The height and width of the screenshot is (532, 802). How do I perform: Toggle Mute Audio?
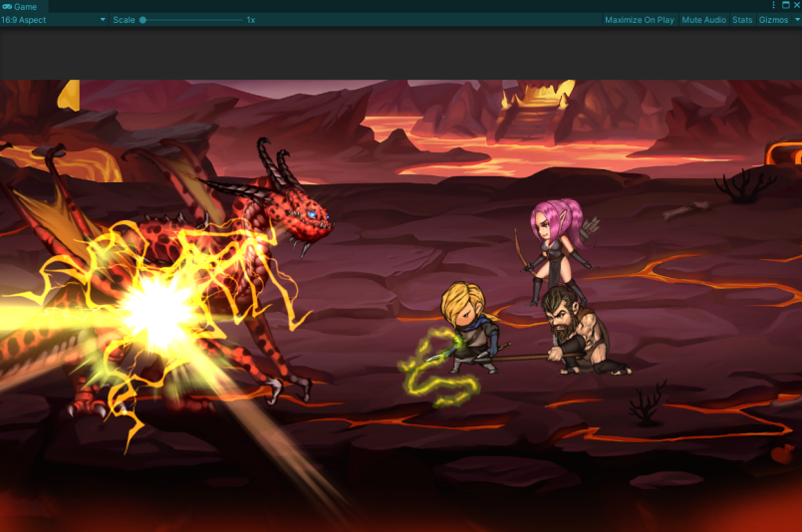coord(703,20)
